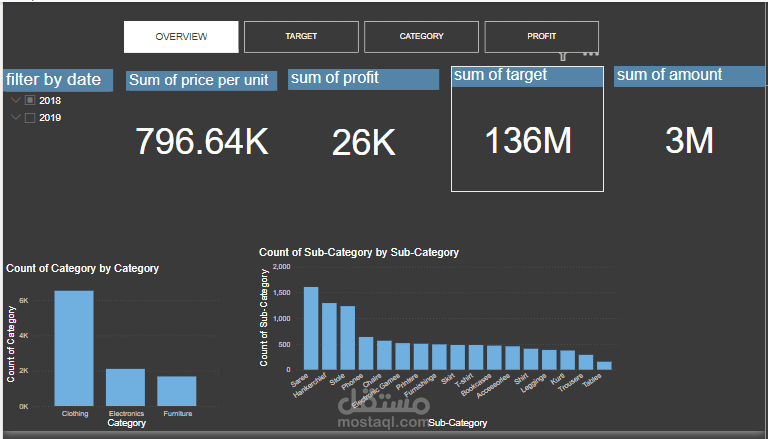The image size is (768, 439).
Task: Go to the TARGET page tab
Action: click(301, 36)
